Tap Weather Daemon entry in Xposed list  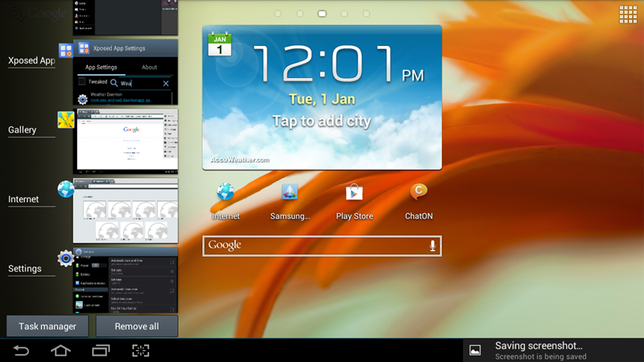pos(126,97)
